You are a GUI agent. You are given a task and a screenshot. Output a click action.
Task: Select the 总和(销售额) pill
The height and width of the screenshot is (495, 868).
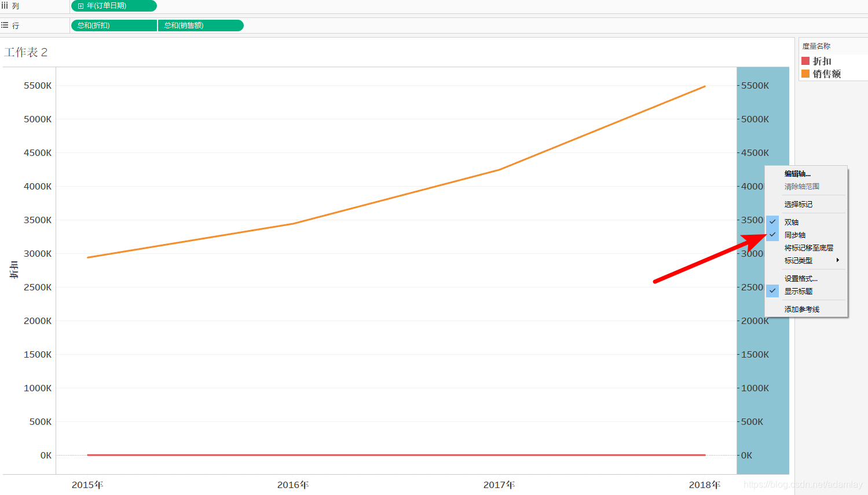(x=201, y=26)
